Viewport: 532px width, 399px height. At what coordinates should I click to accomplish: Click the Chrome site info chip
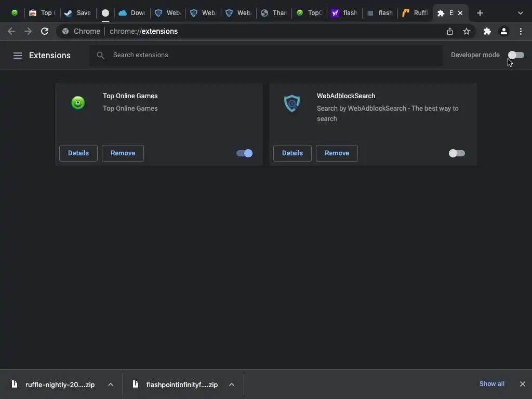coord(82,31)
